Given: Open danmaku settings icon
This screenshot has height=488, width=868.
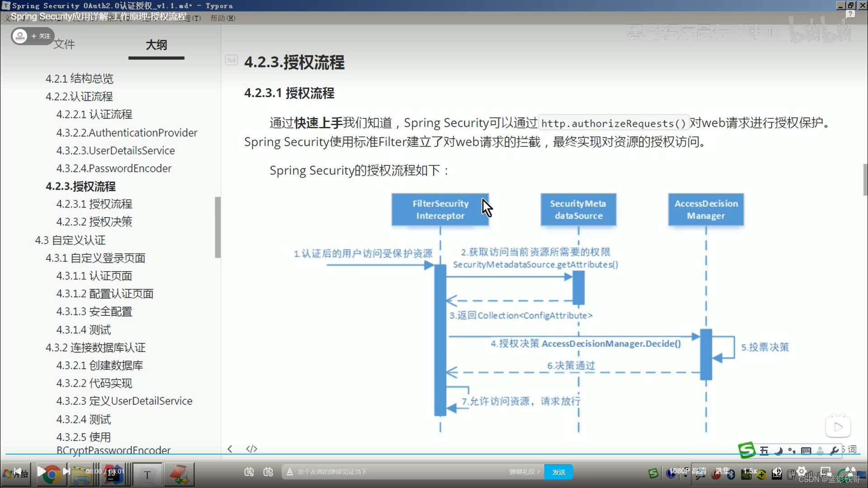Looking at the screenshot, I should pos(269,472).
